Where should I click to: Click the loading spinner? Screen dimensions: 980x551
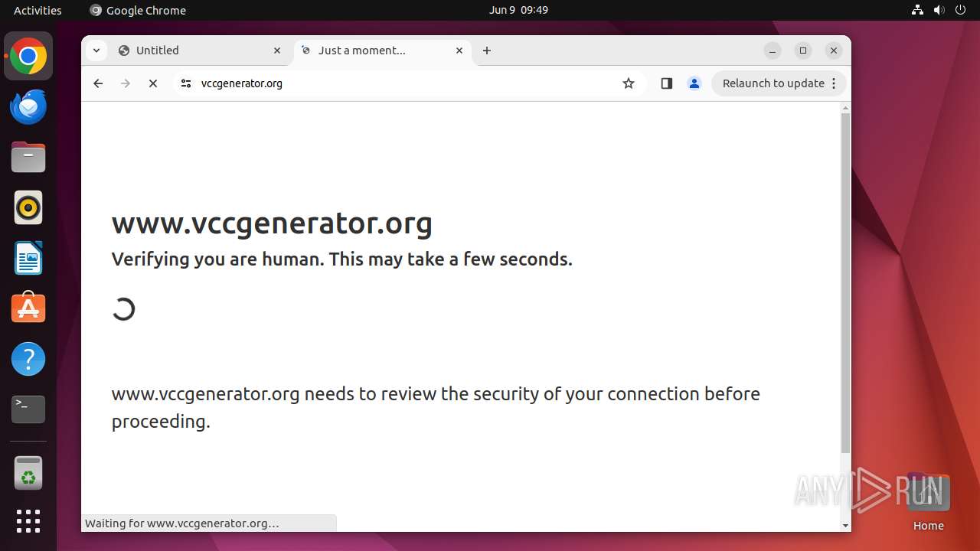pyautogui.click(x=123, y=309)
